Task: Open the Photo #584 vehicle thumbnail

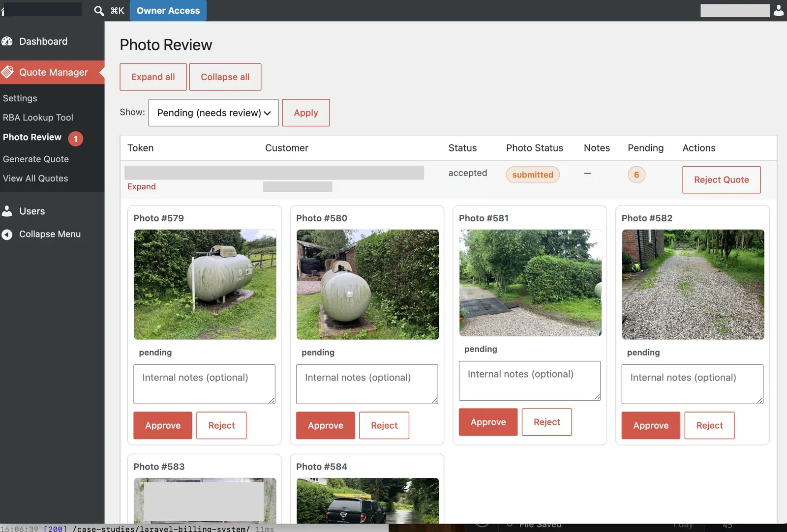Action: pos(367,501)
